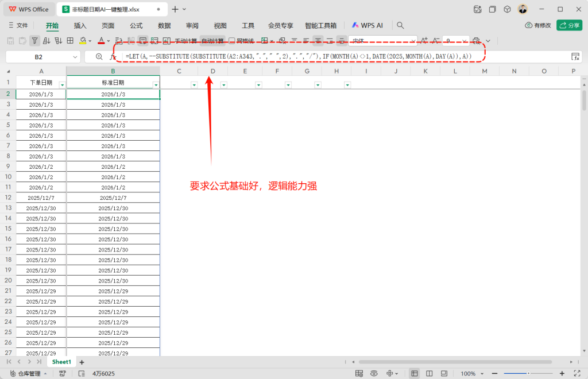Screen dimensions: 588x379
Task: Open the 文件 menu
Action: [x=18, y=25]
